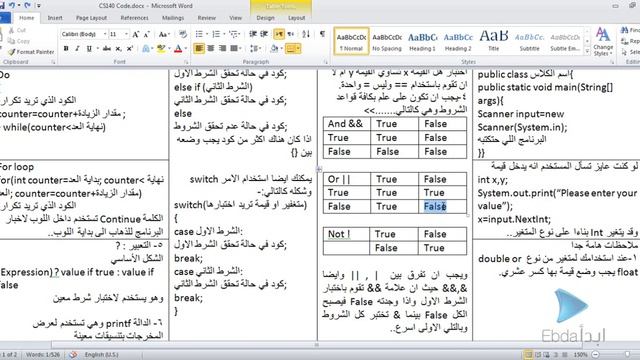Viewport: 640px width, 360px height.
Task: Sort selected text alphabetically
Action: click(x=306, y=34)
